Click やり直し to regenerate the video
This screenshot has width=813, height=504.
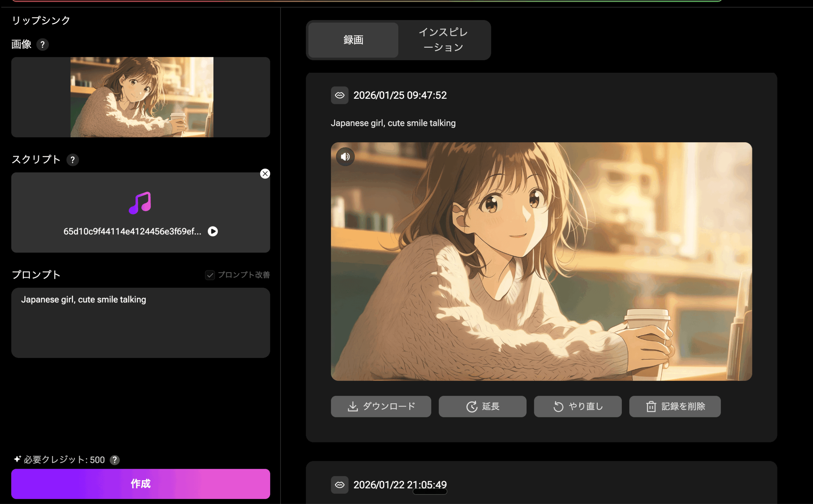pos(578,406)
